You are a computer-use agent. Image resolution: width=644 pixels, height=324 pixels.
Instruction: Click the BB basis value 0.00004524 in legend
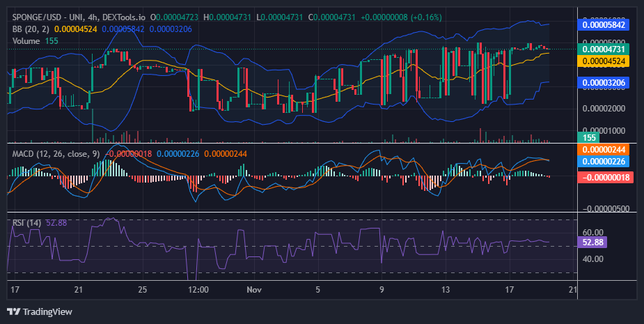tap(76, 29)
